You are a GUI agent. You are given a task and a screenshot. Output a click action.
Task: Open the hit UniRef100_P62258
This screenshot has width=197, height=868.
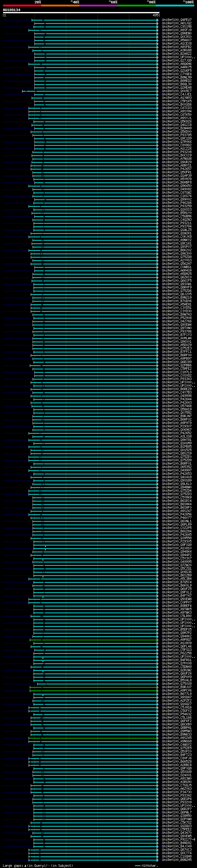[177, 653]
